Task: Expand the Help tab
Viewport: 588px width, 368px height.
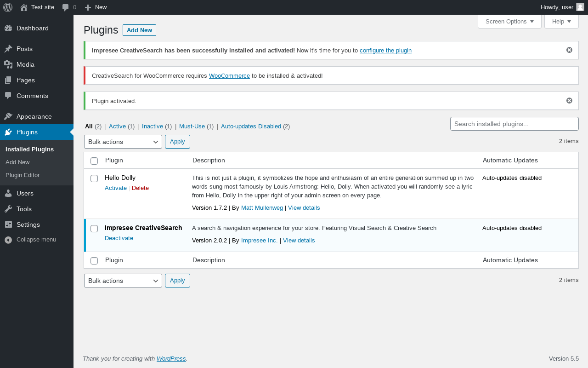Action: pyautogui.click(x=561, y=22)
